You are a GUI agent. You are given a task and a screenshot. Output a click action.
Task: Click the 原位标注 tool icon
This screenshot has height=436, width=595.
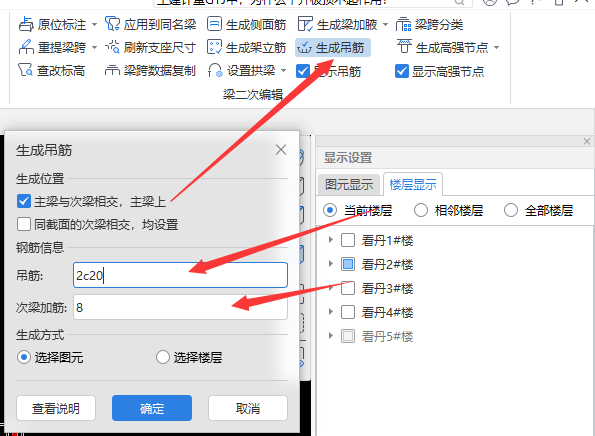(x=26, y=24)
